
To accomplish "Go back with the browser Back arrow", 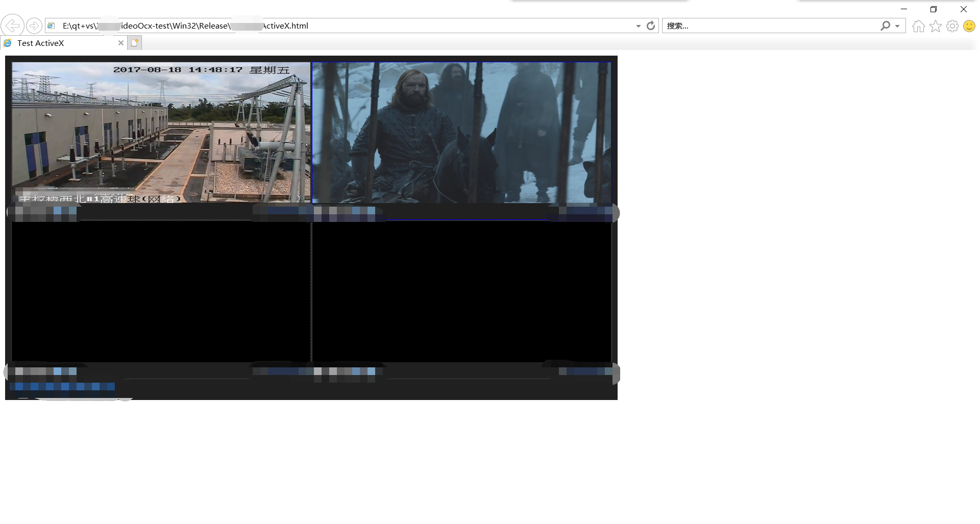I will [12, 26].
